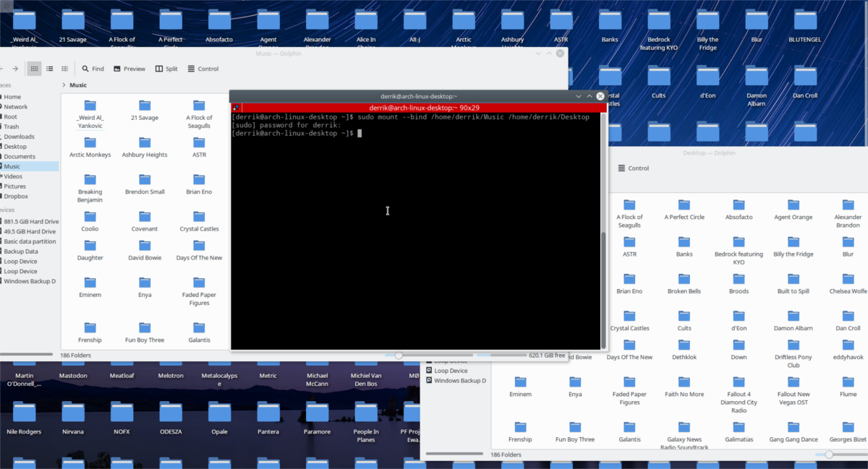Toggle the Preview option in toolbar
This screenshot has height=469, width=868.
click(x=129, y=69)
